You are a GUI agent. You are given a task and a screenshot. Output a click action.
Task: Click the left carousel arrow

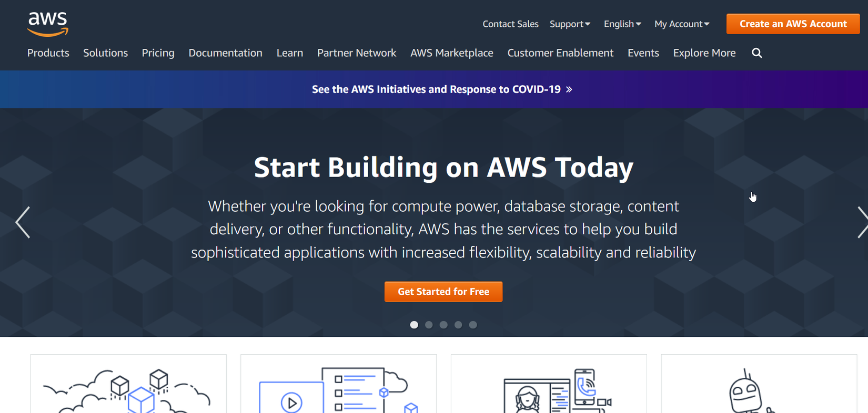[22, 222]
